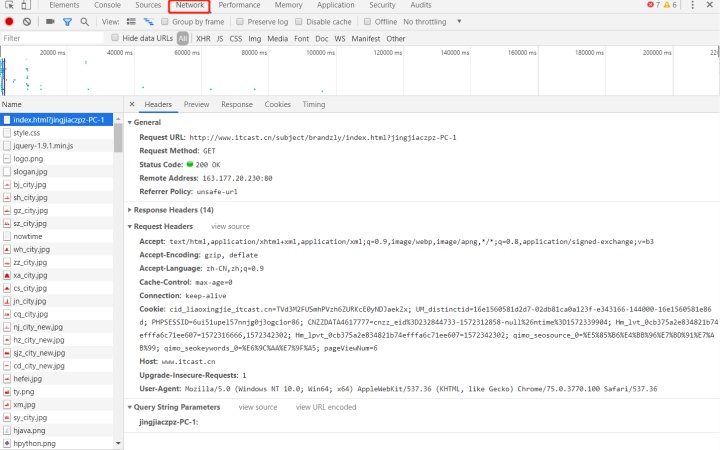Select the Network tab

189,6
